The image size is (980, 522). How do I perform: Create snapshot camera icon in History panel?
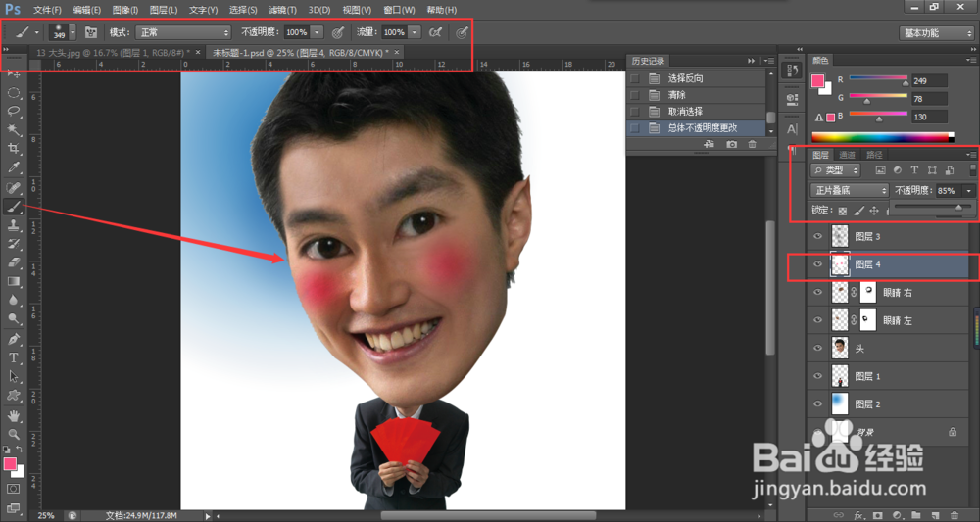point(731,144)
